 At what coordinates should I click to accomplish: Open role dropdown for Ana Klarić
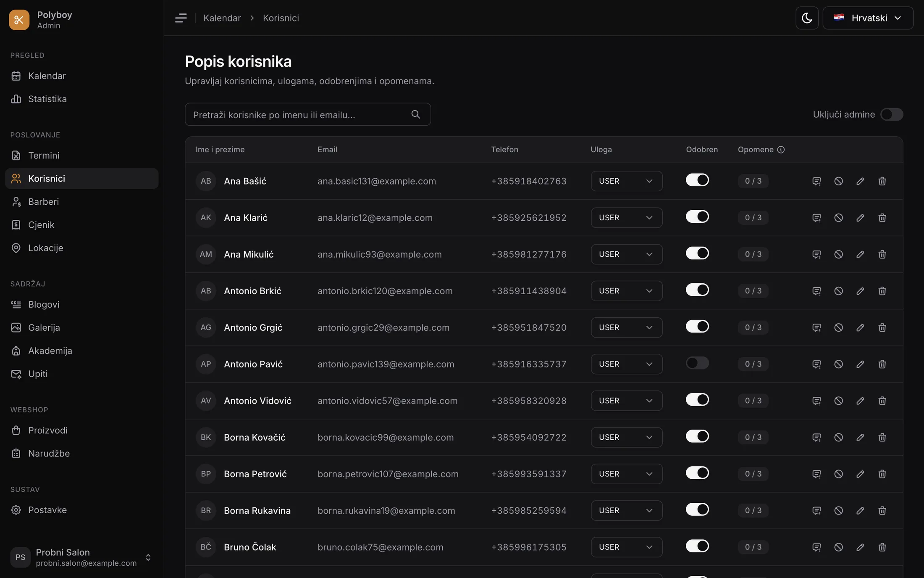626,218
